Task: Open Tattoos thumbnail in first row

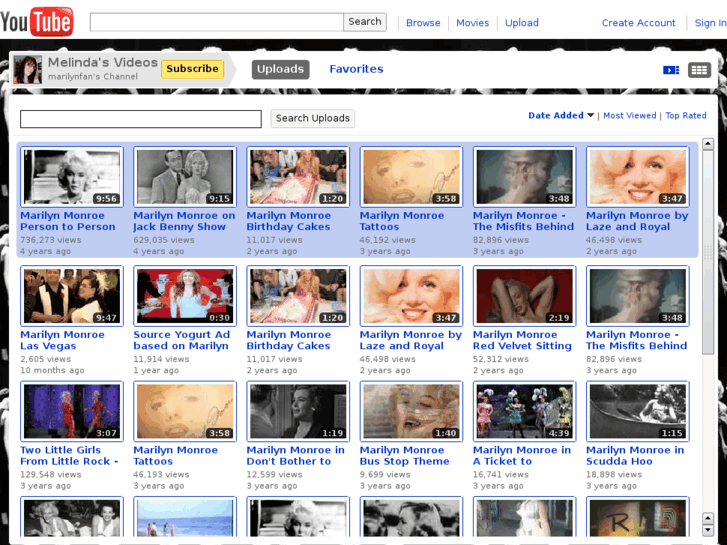Action: point(411,176)
